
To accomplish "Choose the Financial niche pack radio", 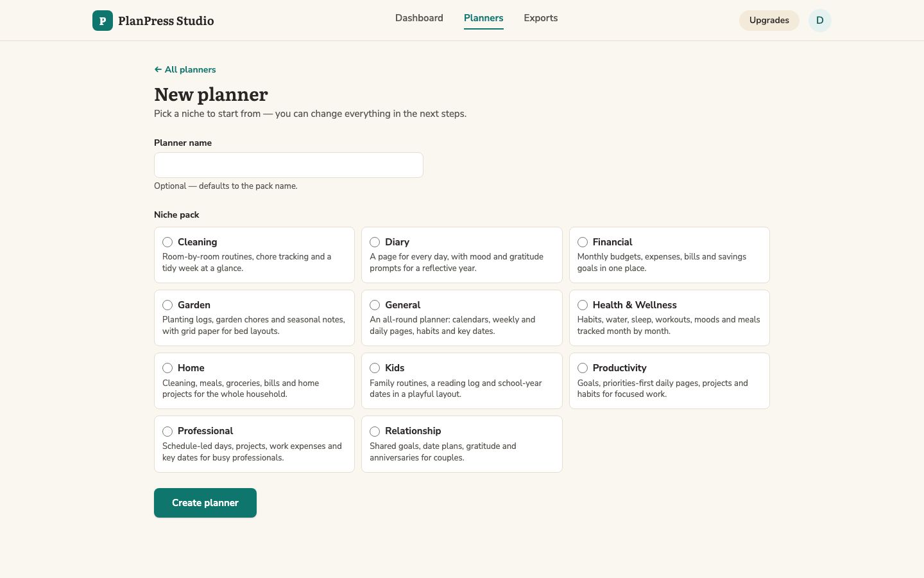I will [x=583, y=242].
